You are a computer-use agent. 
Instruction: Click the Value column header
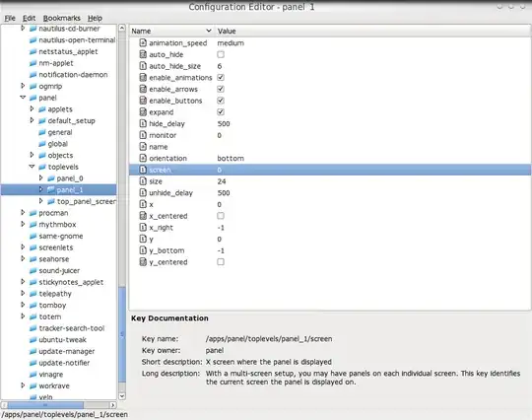[372, 31]
